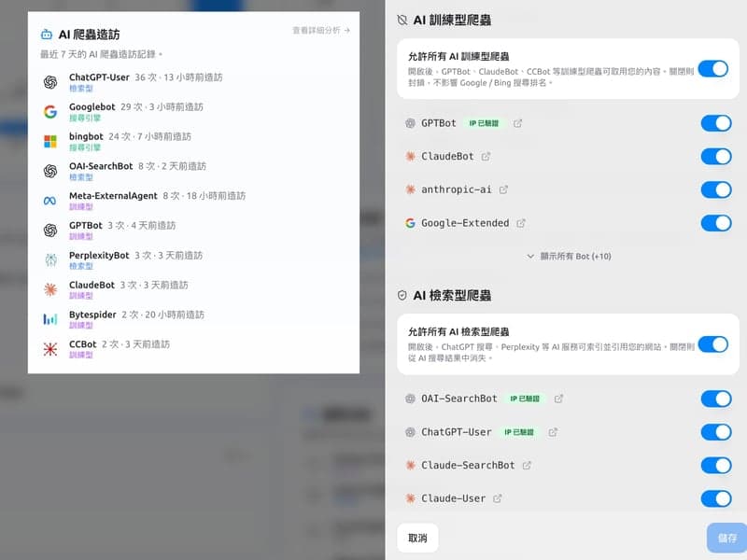Open ClaudeBot external link icon in settings

point(486,156)
